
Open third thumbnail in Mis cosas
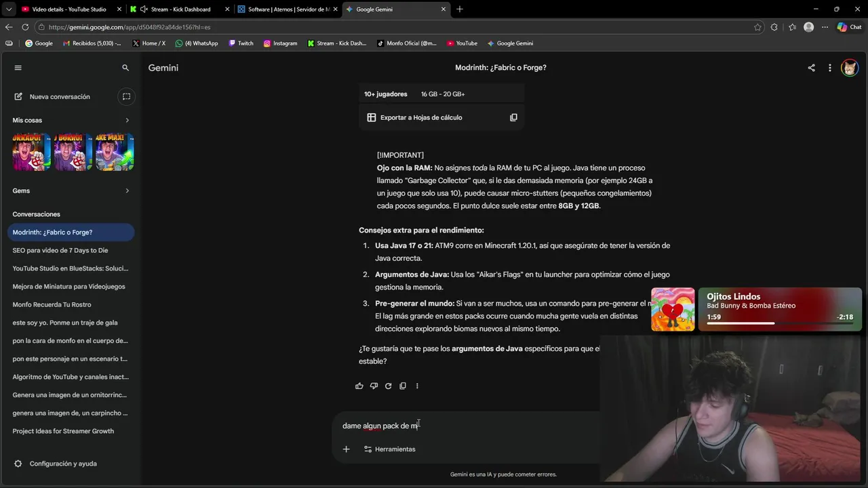coord(115,152)
